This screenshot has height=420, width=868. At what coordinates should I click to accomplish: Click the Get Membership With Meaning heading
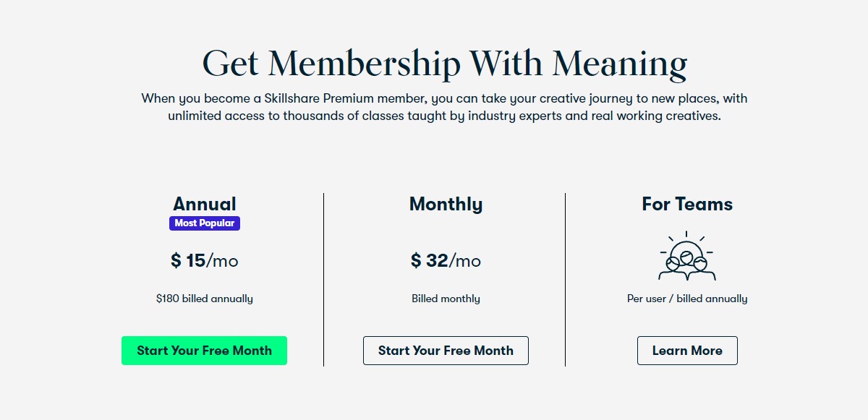(445, 62)
